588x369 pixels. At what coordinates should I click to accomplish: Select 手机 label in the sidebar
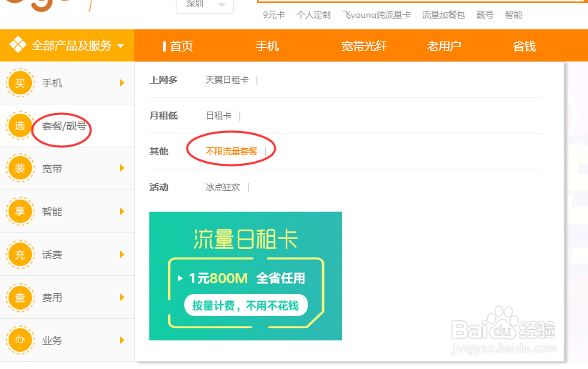52,83
